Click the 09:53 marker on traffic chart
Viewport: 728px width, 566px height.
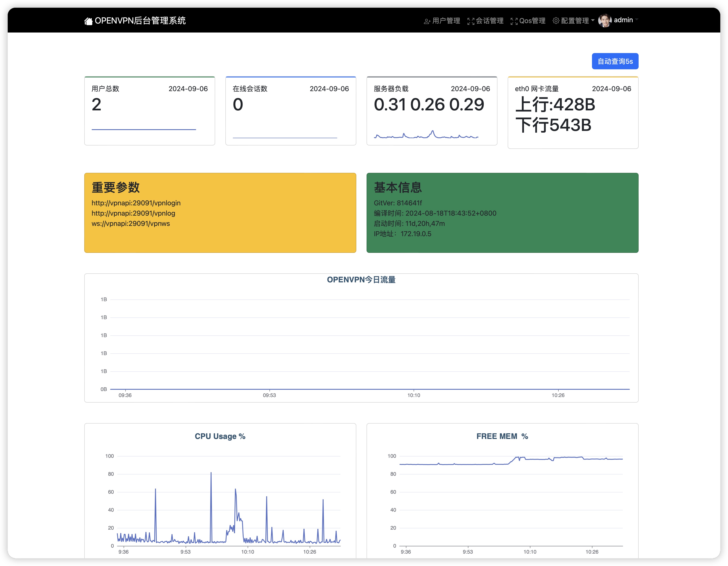(x=269, y=395)
